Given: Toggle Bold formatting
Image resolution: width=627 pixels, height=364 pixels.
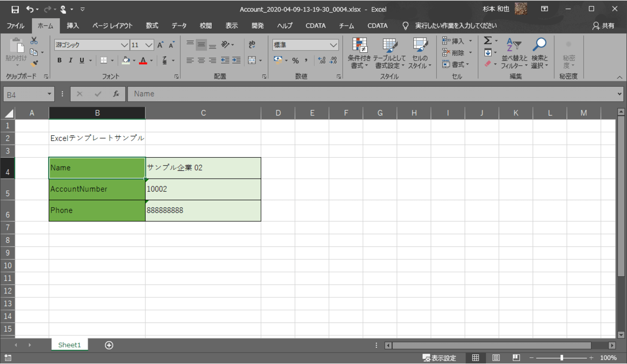Looking at the screenshot, I should (x=60, y=61).
